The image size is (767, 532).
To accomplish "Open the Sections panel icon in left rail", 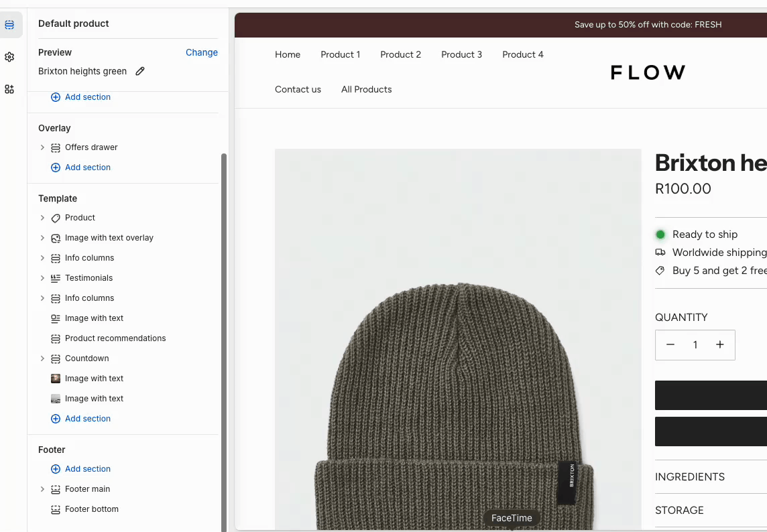I will coord(9,24).
